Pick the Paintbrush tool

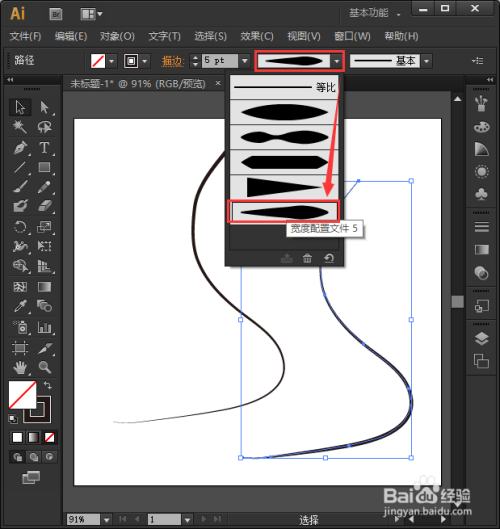click(20, 187)
